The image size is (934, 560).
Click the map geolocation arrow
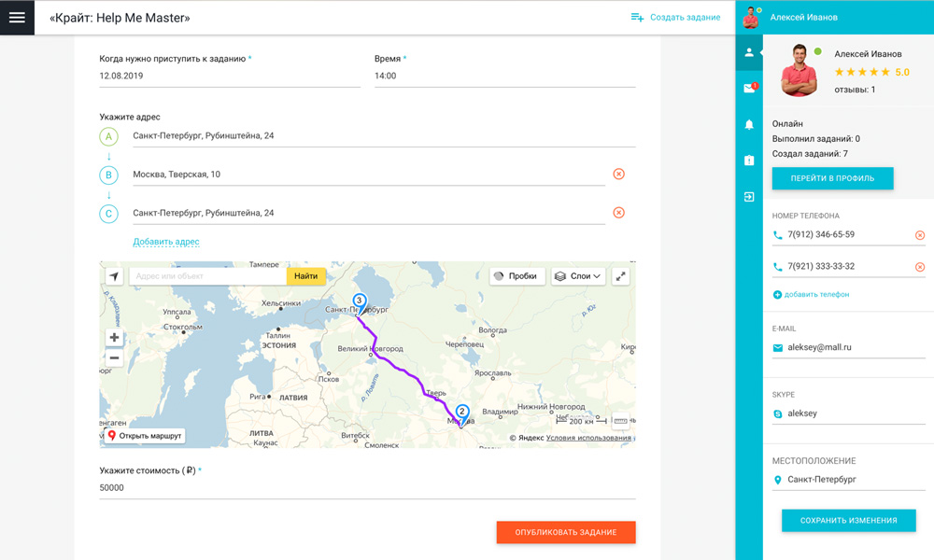coord(114,276)
